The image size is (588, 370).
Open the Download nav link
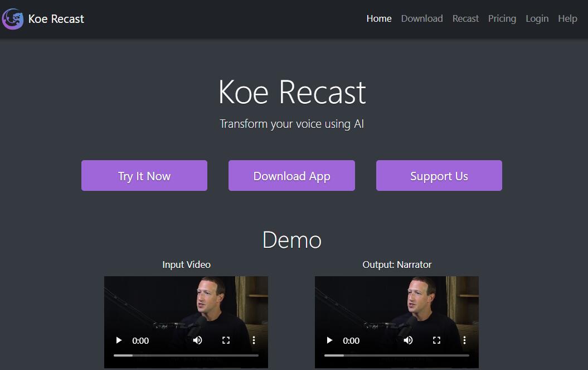(x=422, y=19)
